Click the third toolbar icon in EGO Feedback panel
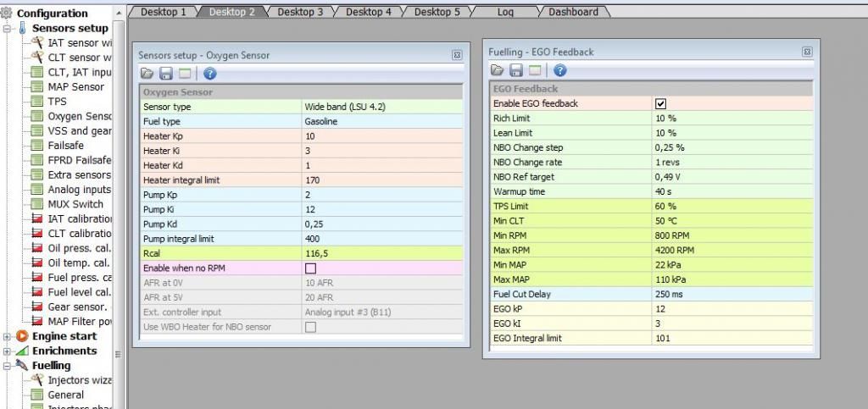This screenshot has width=868, height=409. point(536,70)
